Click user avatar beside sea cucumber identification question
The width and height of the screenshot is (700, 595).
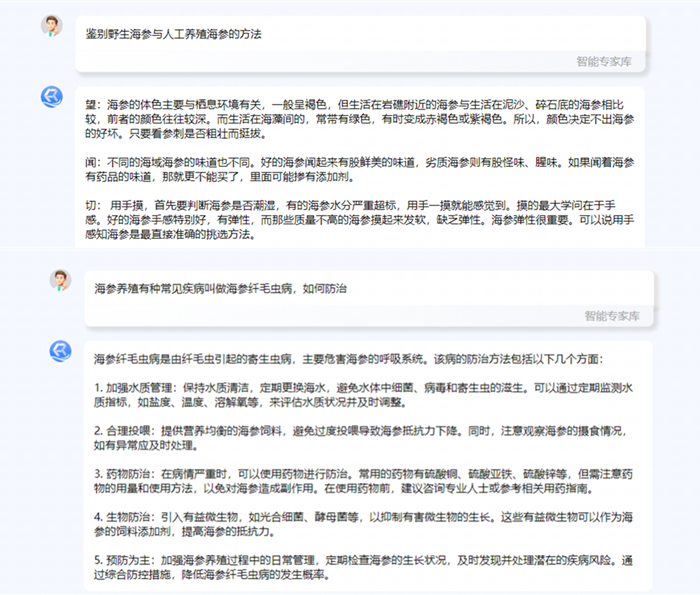click(52, 26)
